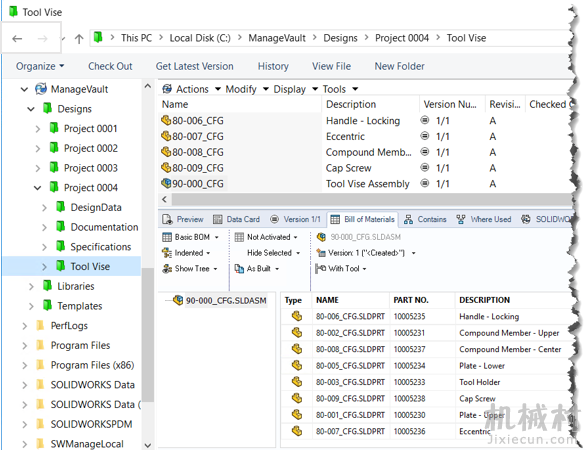Click the folder tree scroll-up arrow
Screen dimensions: 588x450
(148, 86)
